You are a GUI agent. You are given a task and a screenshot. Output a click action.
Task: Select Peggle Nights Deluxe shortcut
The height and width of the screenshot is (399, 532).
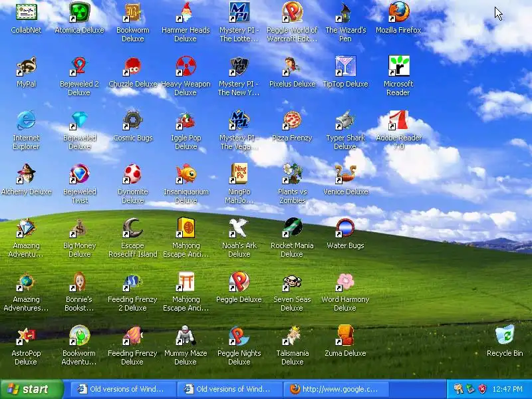tap(239, 336)
